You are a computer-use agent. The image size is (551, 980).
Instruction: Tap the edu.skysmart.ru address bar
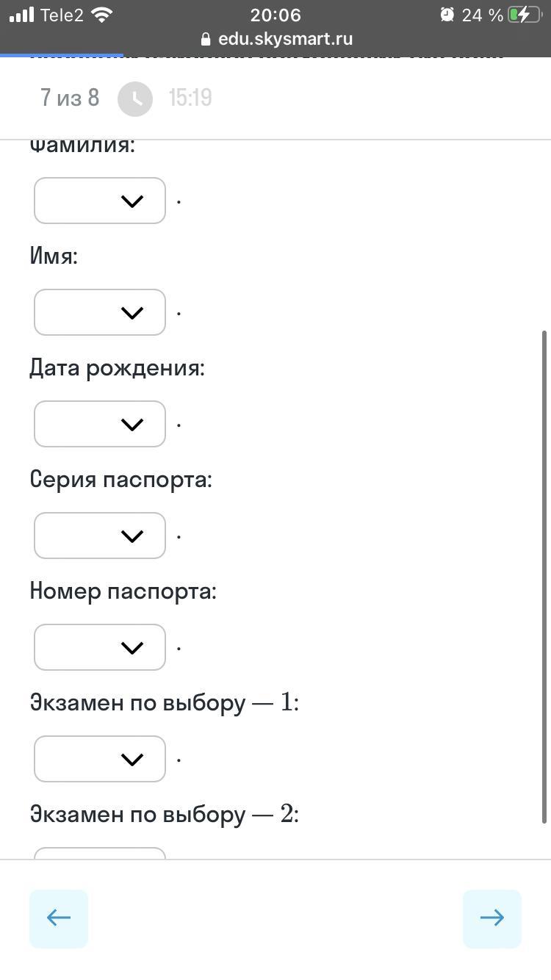point(285,40)
